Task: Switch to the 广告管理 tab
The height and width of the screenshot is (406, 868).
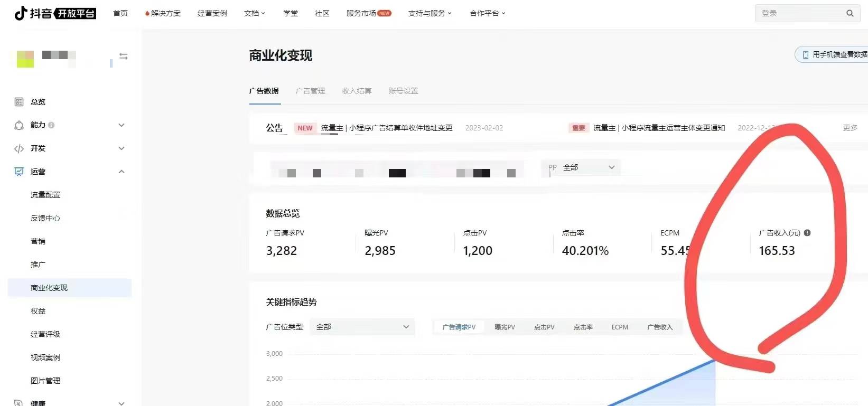Action: tap(310, 91)
